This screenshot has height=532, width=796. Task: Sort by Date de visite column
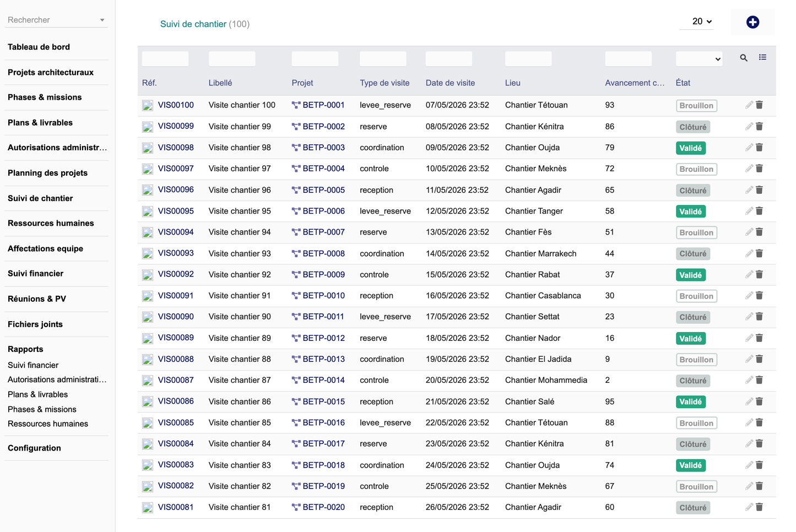(x=450, y=83)
